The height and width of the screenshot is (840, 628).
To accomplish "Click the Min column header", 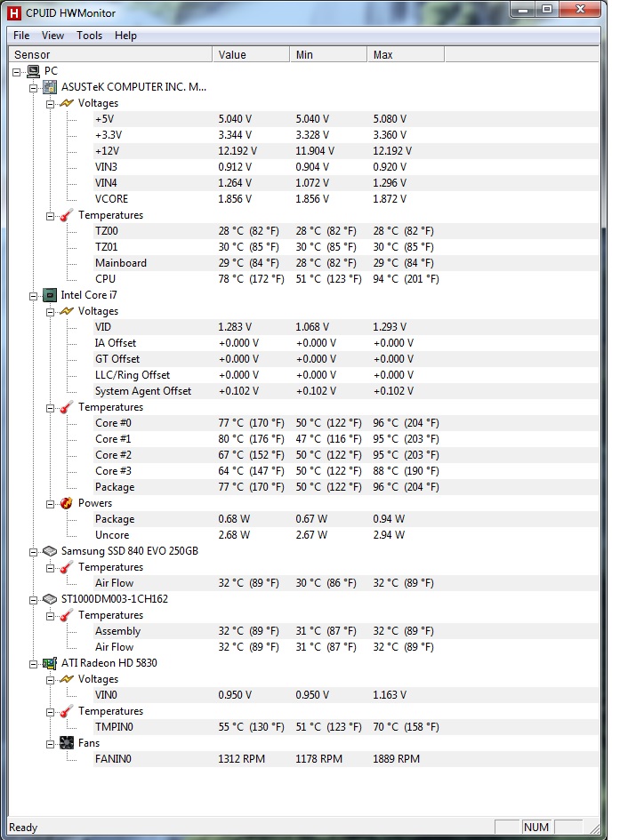I will (x=328, y=54).
